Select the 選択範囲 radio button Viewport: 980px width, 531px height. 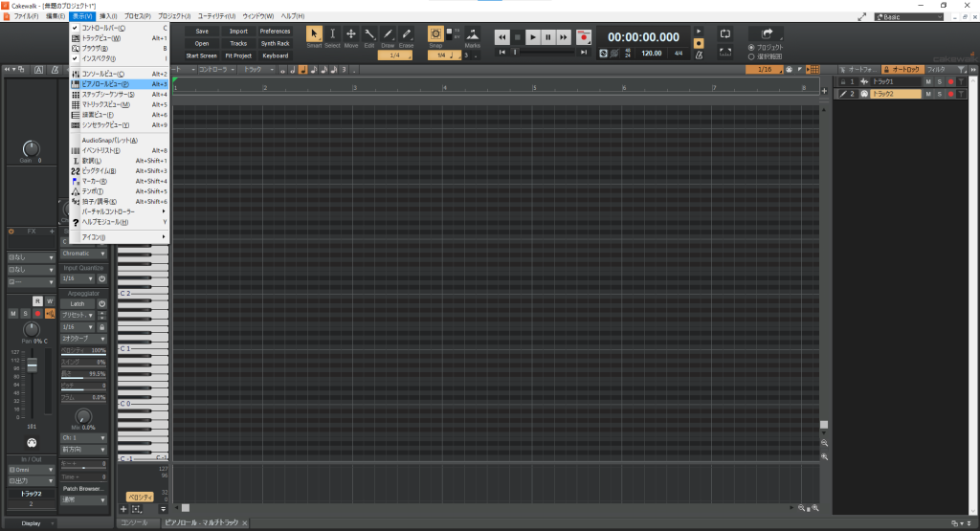751,56
